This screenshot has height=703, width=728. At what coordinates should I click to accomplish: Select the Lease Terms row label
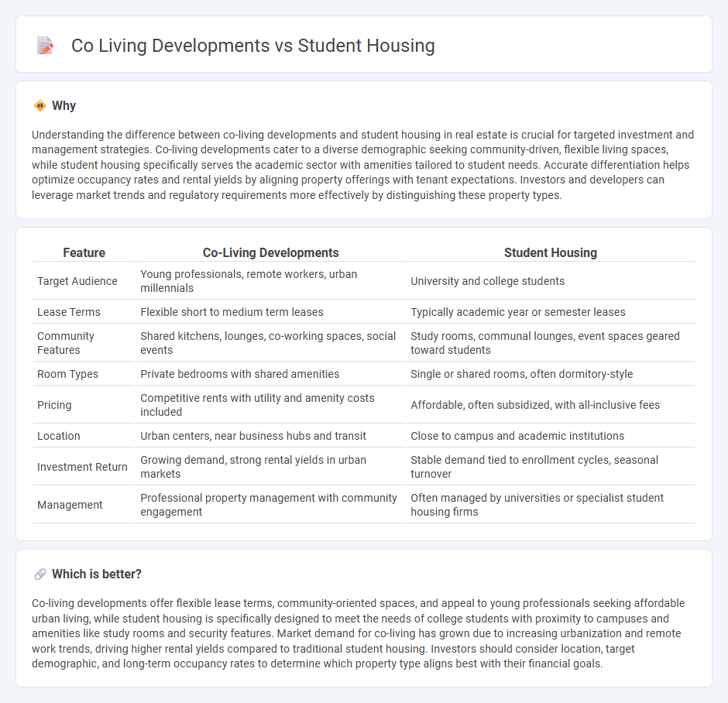pos(69,312)
